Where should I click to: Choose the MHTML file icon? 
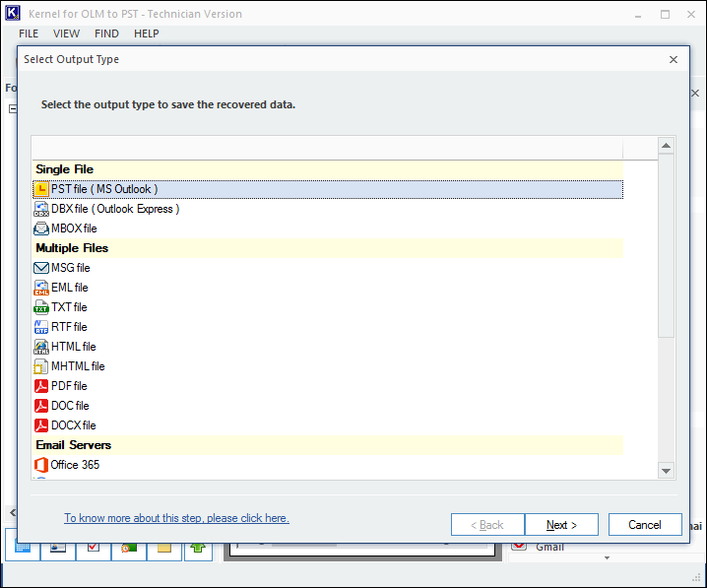point(41,366)
